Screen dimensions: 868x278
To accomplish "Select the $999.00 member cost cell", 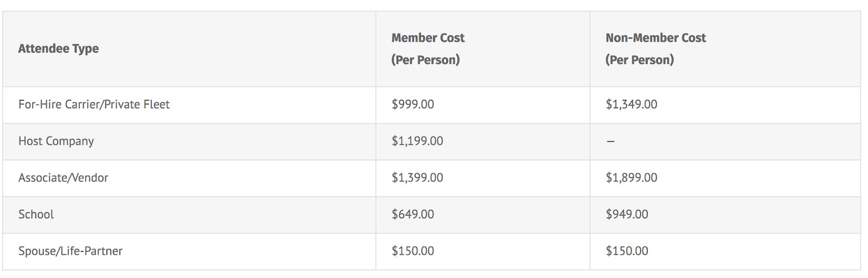I will click(x=413, y=105).
